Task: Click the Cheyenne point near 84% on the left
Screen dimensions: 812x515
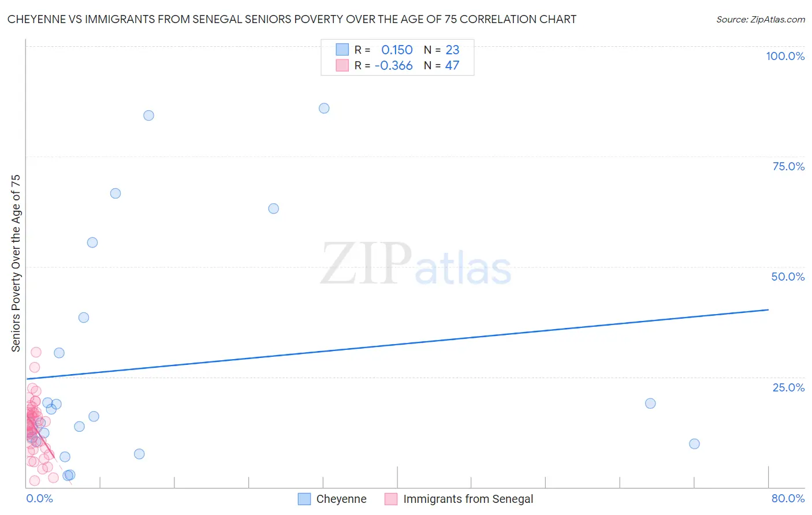Action: 148,115
